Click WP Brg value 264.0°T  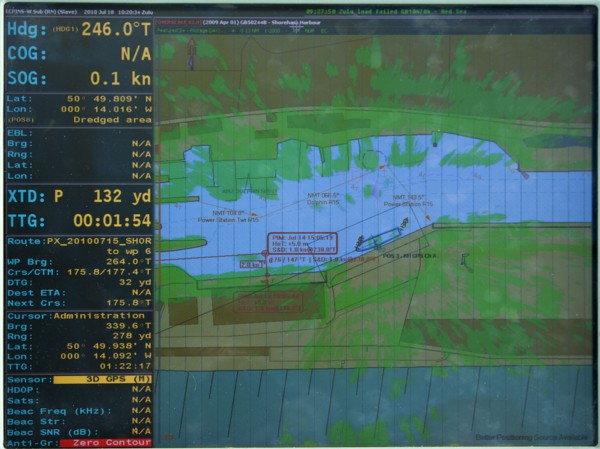click(x=129, y=262)
